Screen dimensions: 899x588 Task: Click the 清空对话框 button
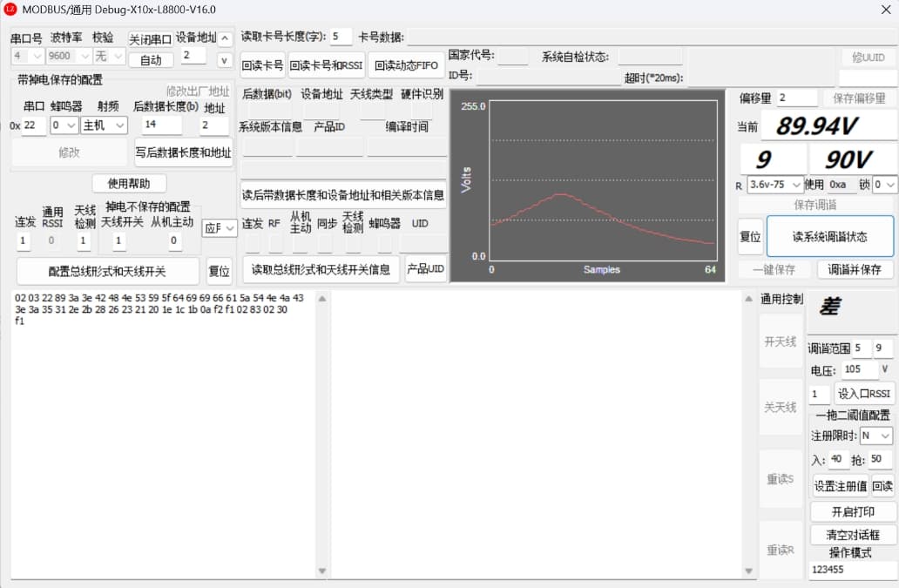pyautogui.click(x=853, y=535)
